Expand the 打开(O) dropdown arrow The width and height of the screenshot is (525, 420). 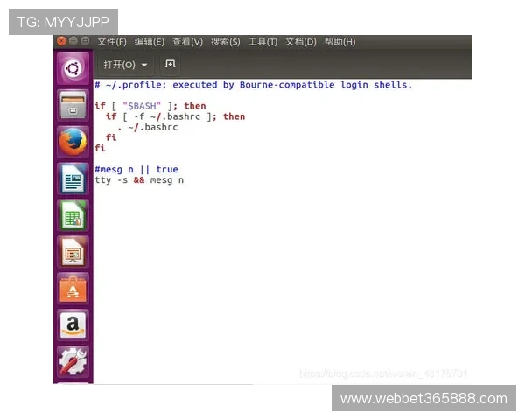click(144, 65)
